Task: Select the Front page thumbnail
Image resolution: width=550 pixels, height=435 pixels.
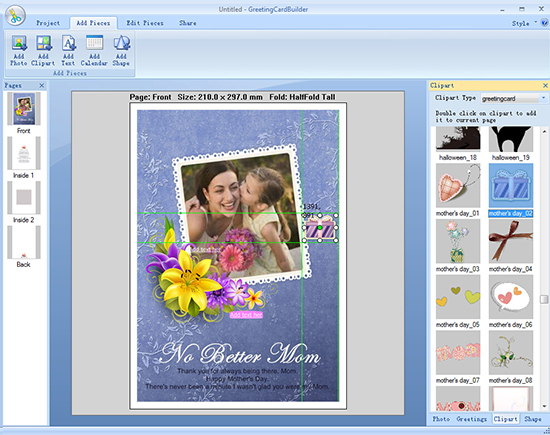Action: (24, 109)
